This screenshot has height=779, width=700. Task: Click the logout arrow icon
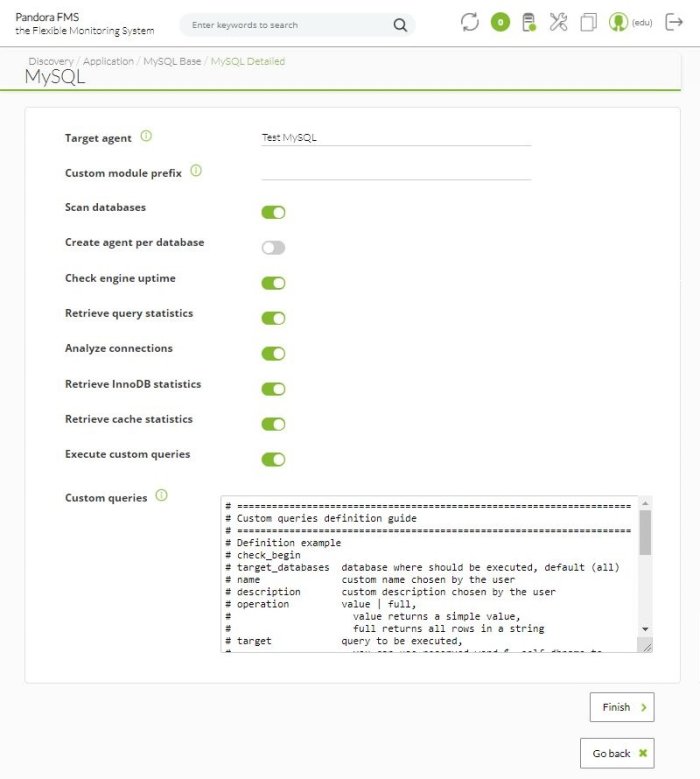(x=674, y=22)
